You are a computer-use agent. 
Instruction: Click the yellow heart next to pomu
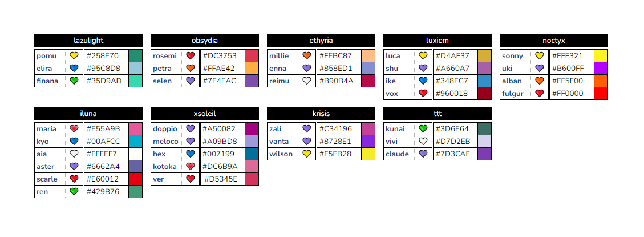pos(74,55)
